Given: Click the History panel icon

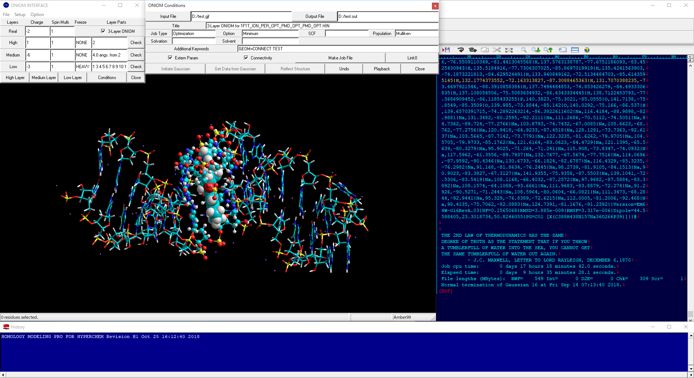Looking at the screenshot, I should tap(6, 327).
